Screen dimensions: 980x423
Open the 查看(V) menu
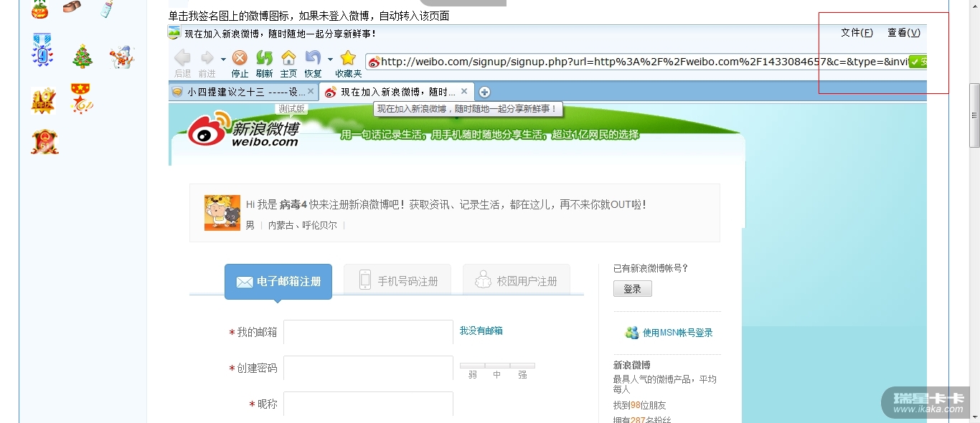tap(904, 33)
